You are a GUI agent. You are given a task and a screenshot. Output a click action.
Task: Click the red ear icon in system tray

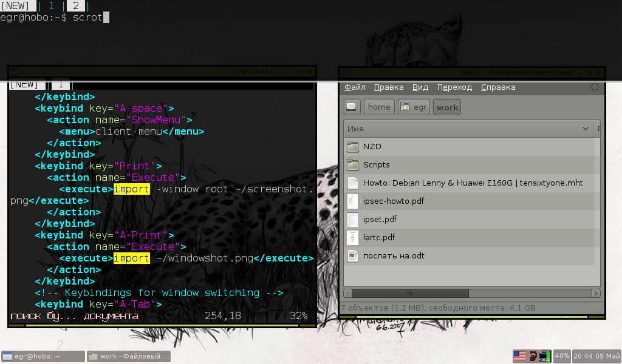(x=533, y=356)
